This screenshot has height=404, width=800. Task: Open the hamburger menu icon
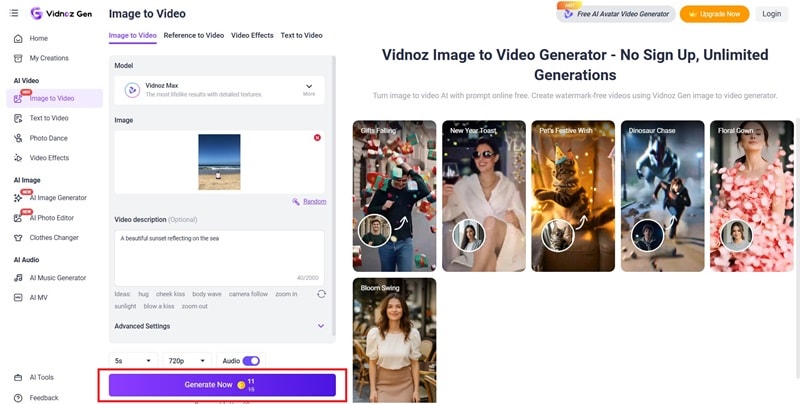[x=14, y=13]
